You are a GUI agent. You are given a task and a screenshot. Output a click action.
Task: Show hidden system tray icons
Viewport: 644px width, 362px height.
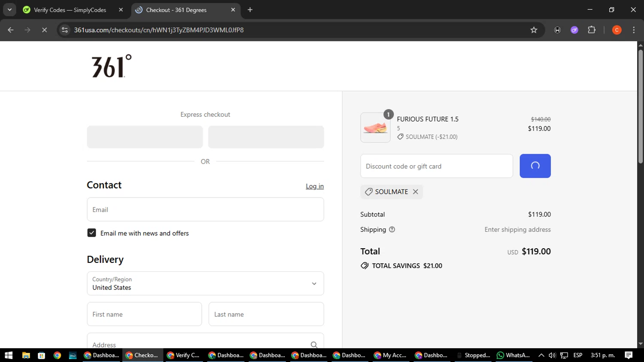pyautogui.click(x=541, y=355)
